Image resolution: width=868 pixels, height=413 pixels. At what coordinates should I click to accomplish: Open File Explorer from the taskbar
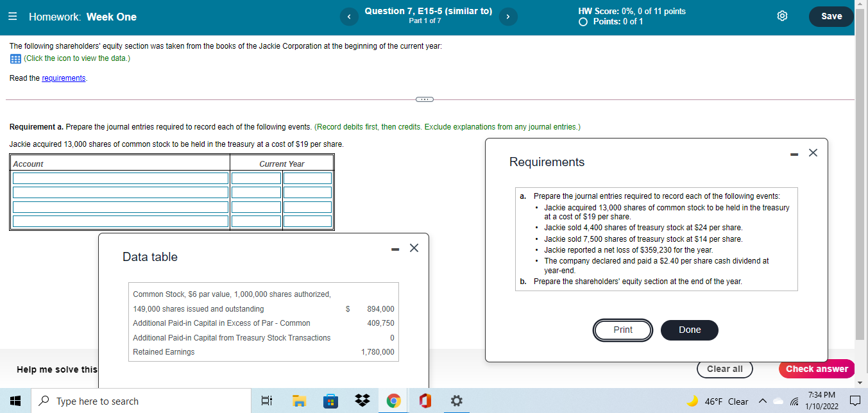299,400
